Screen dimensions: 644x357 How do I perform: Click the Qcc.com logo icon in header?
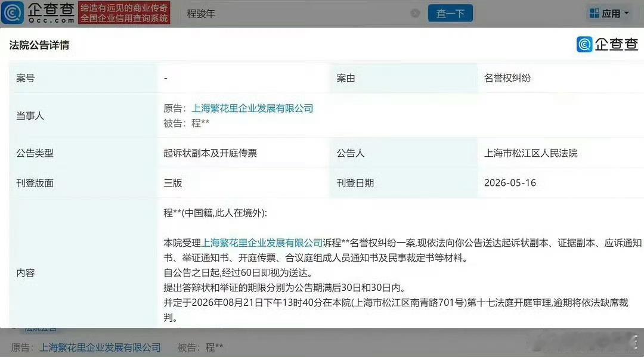point(13,13)
